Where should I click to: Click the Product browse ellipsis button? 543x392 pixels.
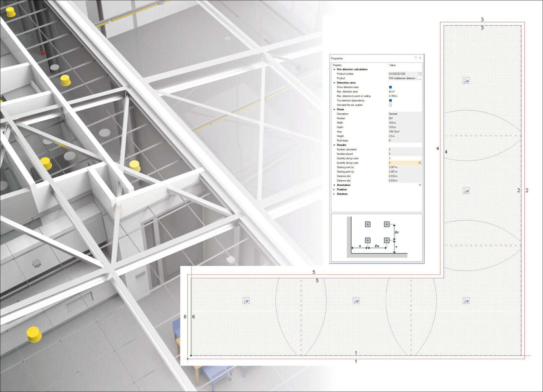(x=420, y=78)
